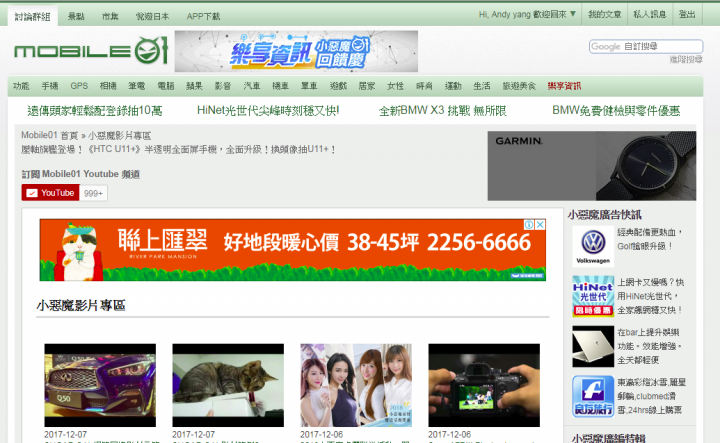720x443 pixels.
Task: Open the 悅遊日本 tab
Action: coord(152,17)
